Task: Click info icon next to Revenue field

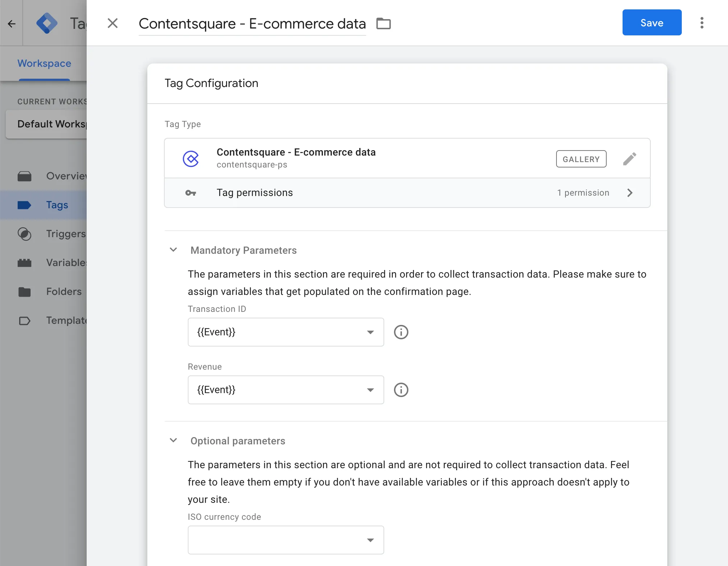Action: point(401,390)
